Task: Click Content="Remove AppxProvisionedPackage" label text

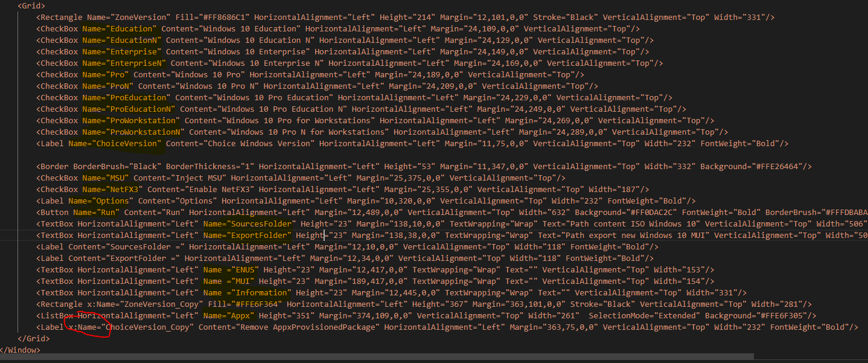Action: point(289,327)
